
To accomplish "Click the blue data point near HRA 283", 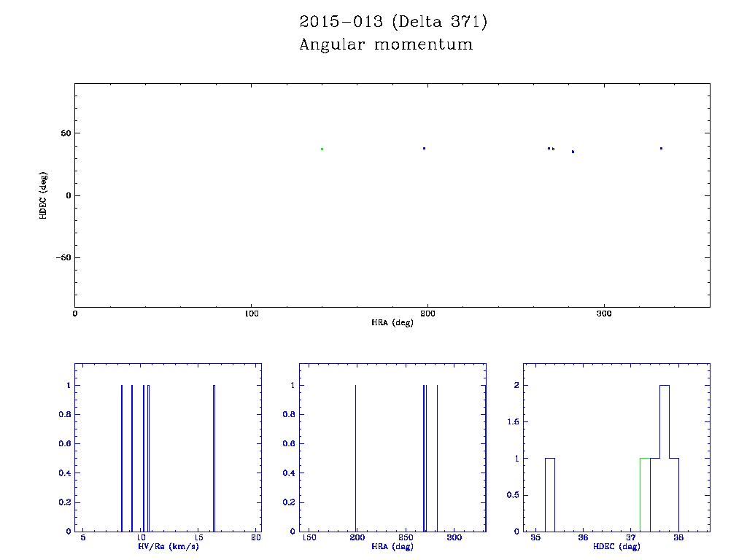I will 573,152.
